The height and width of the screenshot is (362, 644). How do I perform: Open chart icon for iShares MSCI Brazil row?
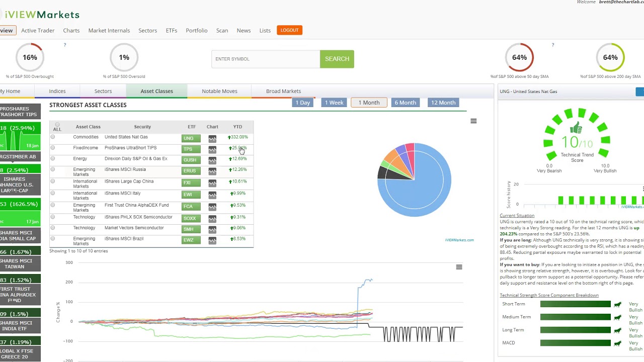coord(212,241)
